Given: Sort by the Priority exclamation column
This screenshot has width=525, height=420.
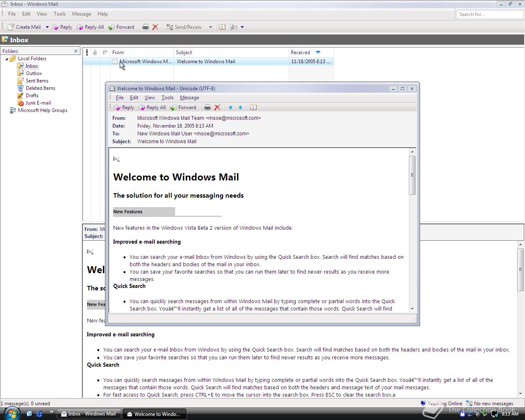Looking at the screenshot, I should click(x=87, y=52).
